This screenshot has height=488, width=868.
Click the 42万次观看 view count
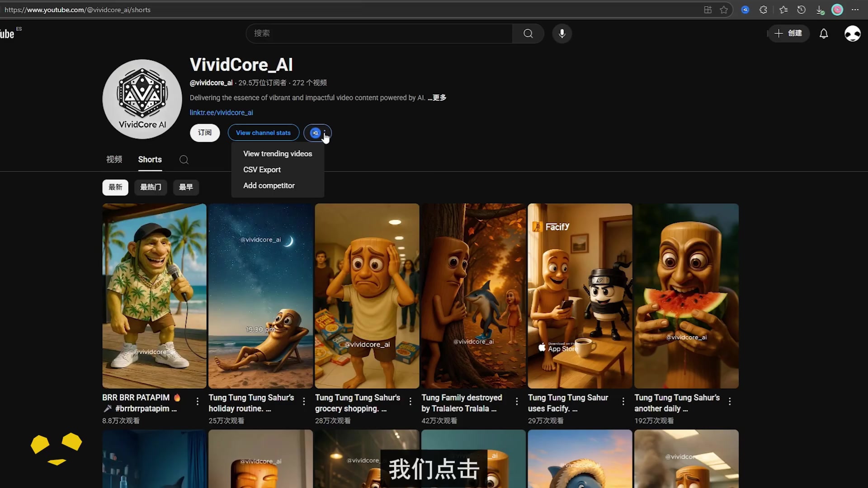pyautogui.click(x=439, y=421)
